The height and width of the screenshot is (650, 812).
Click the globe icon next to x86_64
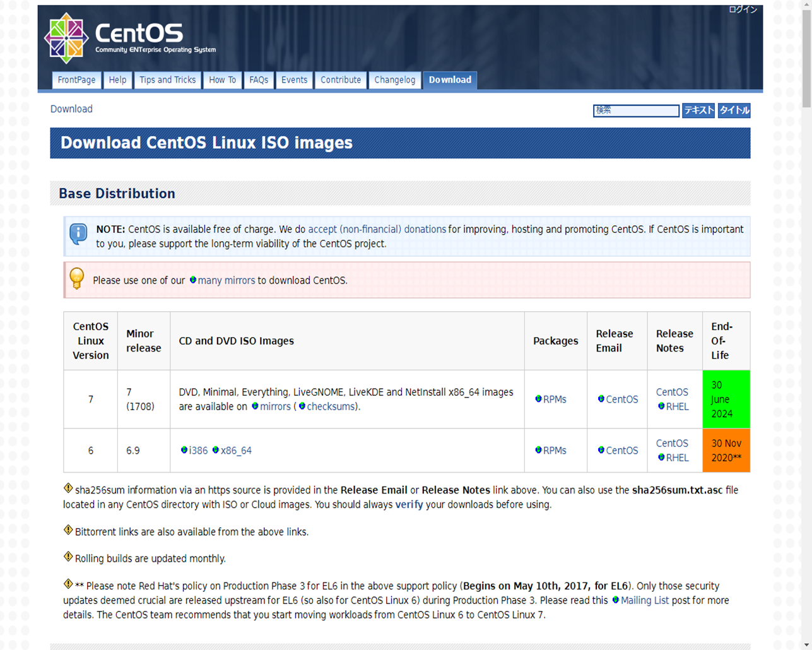pyautogui.click(x=215, y=450)
